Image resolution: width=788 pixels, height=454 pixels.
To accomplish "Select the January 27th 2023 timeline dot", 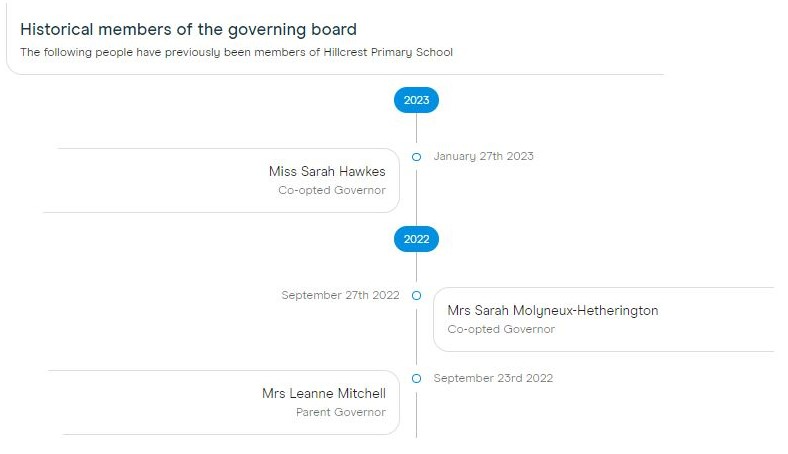I will click(x=416, y=157).
